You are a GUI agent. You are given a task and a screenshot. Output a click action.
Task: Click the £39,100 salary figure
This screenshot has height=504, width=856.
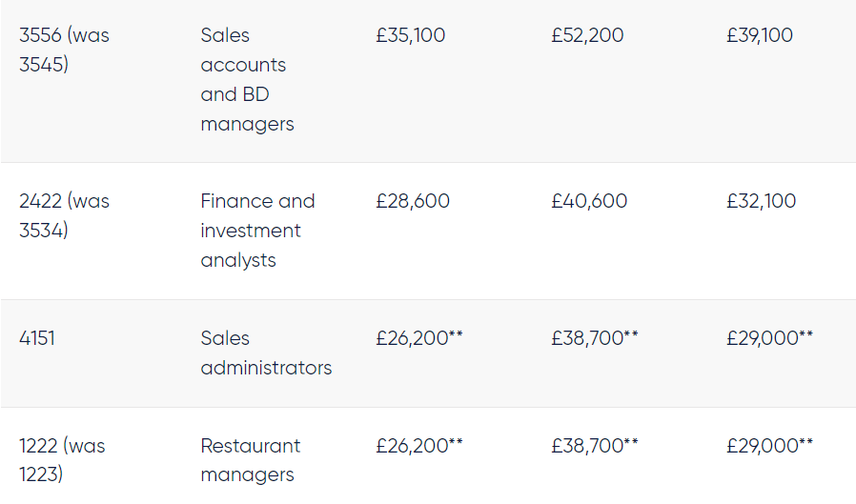(760, 36)
